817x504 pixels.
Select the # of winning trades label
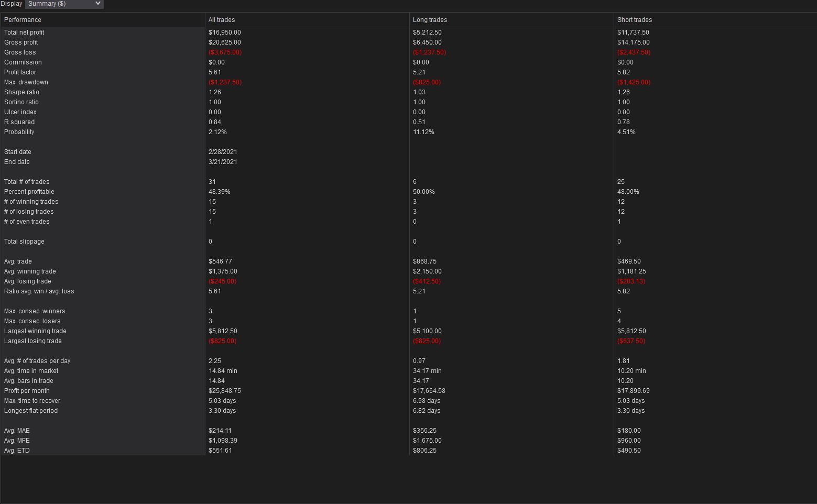[x=31, y=202]
